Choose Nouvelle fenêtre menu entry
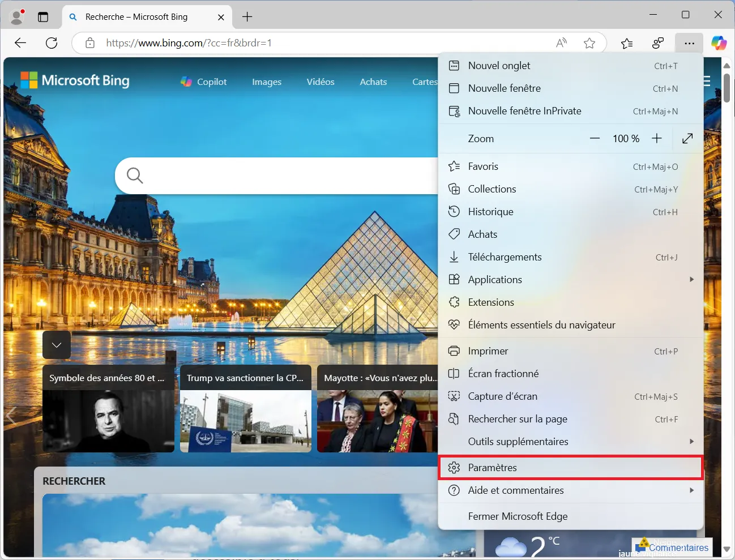Viewport: 735px width, 560px height. pyautogui.click(x=571, y=88)
